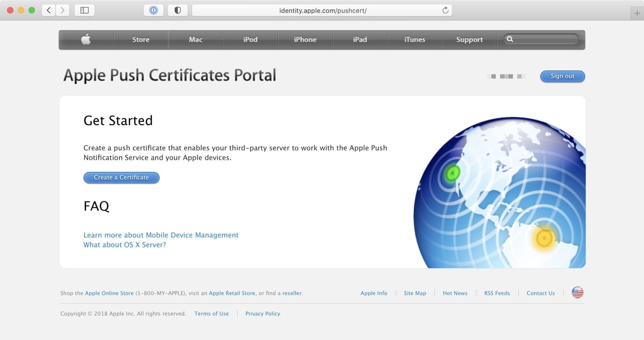Click the privacy shield toolbar icon
This screenshot has width=644, height=340.
(178, 10)
